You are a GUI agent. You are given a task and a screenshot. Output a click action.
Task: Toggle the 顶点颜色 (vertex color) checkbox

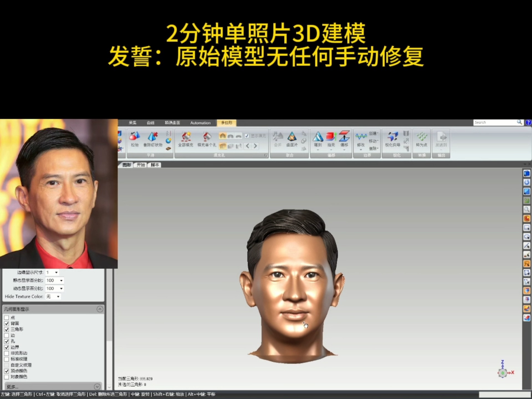7,371
